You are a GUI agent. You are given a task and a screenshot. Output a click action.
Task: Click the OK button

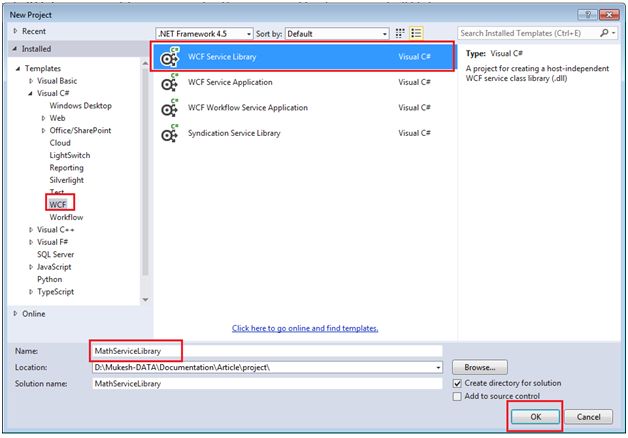[x=535, y=417]
